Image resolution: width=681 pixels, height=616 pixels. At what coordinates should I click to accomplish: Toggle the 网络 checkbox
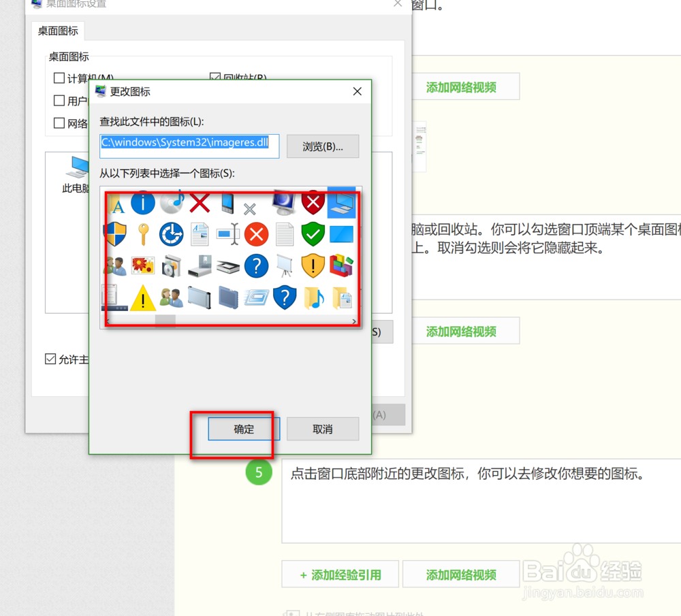[x=59, y=123]
